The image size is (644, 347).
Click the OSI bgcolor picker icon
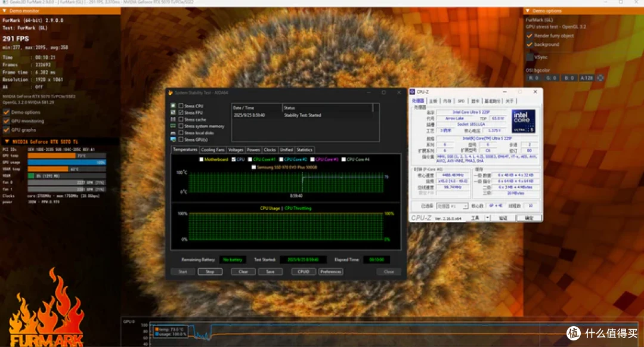click(600, 78)
